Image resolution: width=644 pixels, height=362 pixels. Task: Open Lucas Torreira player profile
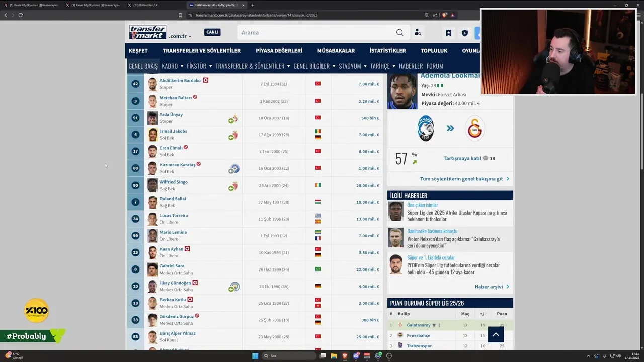[174, 215]
